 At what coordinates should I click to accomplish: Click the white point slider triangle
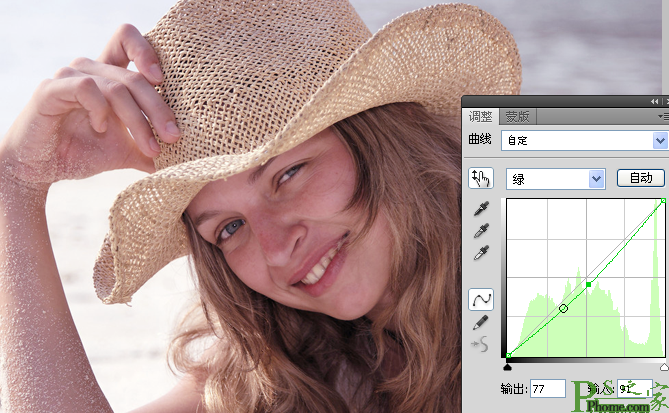[664, 367]
